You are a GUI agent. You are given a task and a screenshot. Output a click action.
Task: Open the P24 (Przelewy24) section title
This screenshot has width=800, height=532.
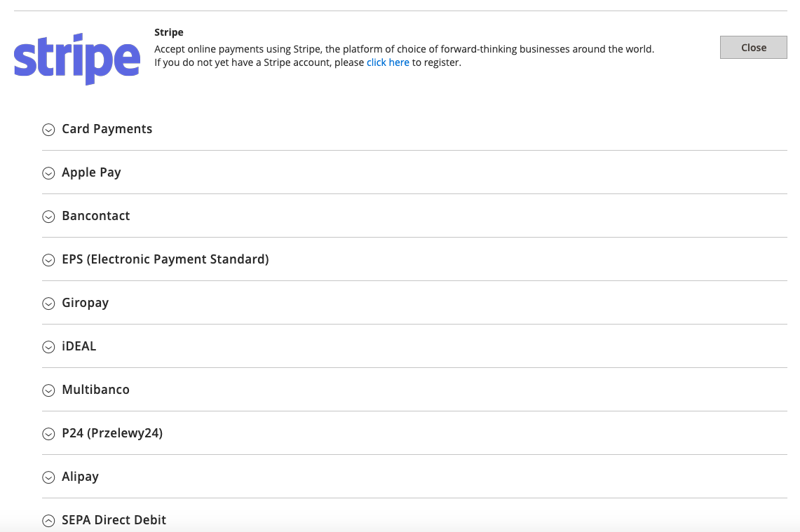(x=112, y=433)
